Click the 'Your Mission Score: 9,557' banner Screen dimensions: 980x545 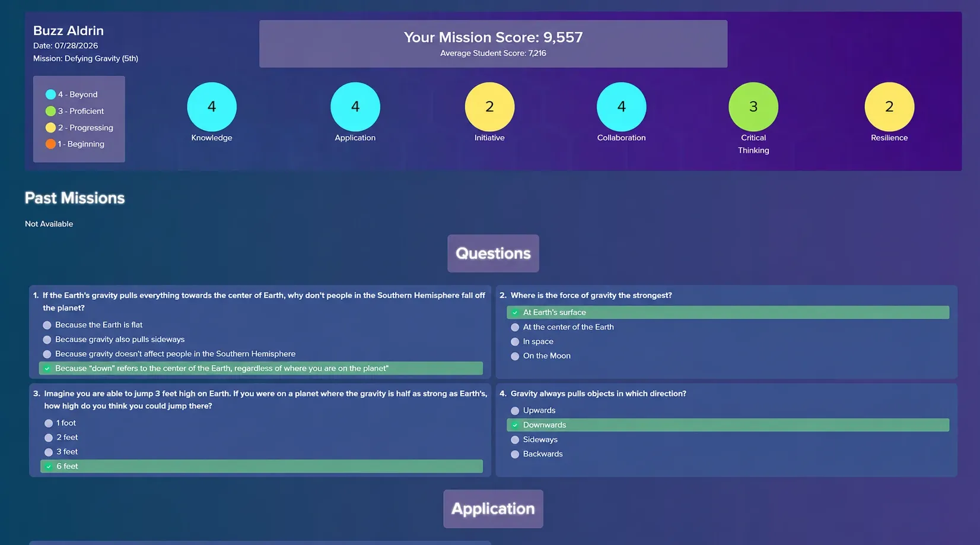coord(493,44)
